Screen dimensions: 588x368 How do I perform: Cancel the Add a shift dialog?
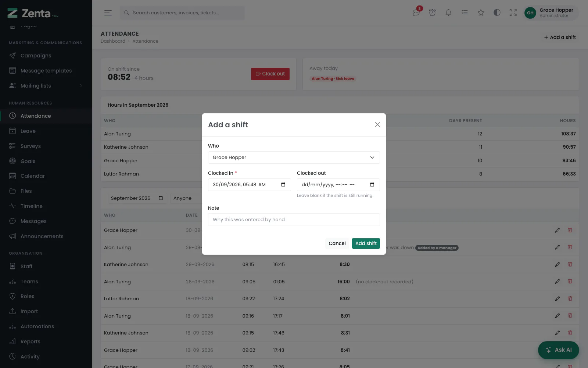337,243
